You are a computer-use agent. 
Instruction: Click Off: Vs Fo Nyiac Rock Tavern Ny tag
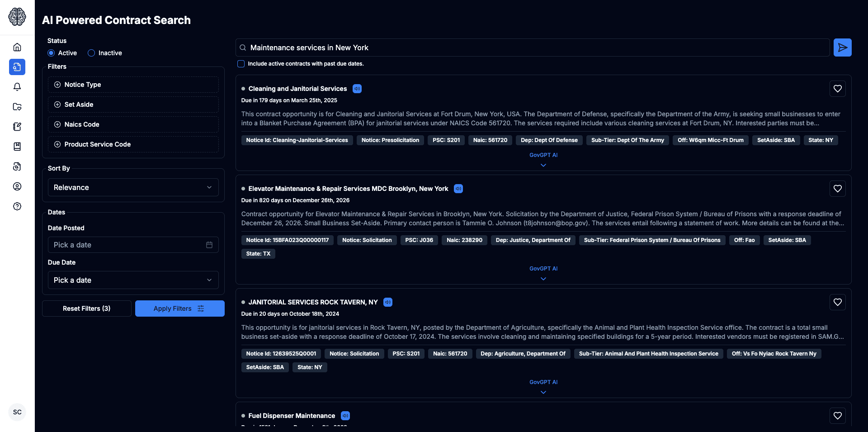coord(774,354)
